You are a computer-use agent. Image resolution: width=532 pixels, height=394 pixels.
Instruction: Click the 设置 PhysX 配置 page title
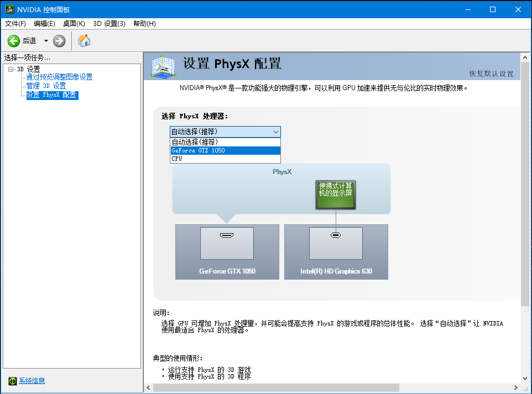point(232,64)
